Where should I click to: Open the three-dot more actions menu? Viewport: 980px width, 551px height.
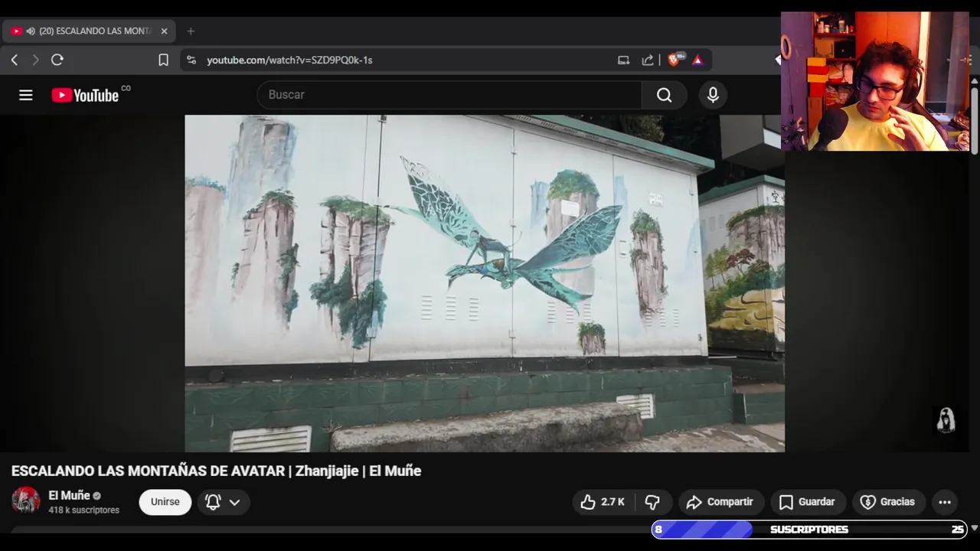click(945, 502)
